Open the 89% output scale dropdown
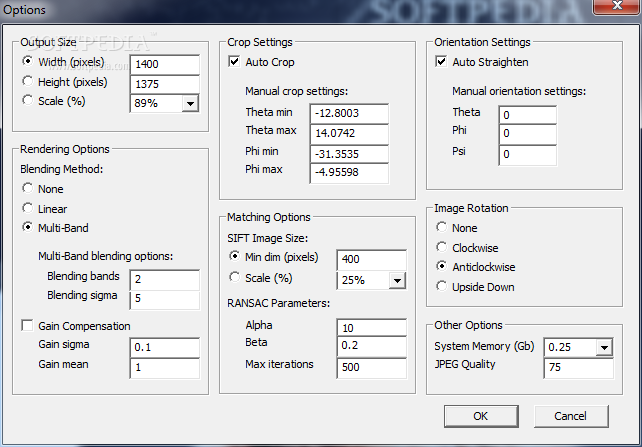Screen dimensions: 642x447 pyautogui.click(x=190, y=103)
